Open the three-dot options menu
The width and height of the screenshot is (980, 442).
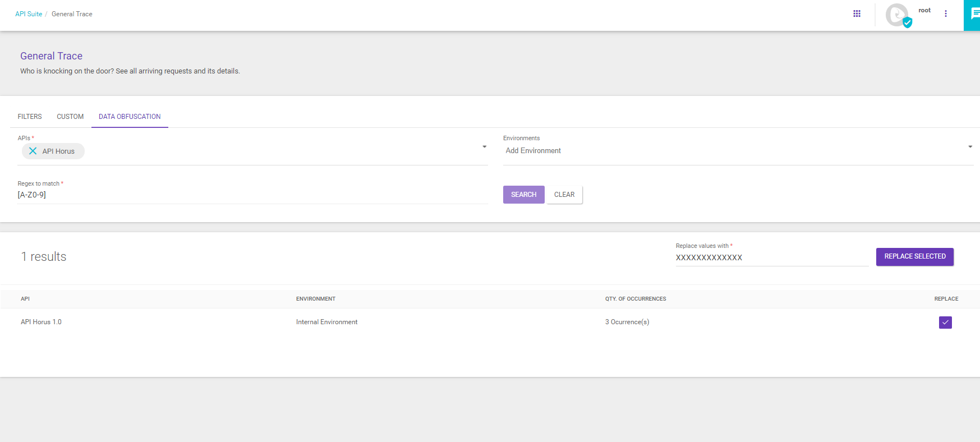[946, 13]
